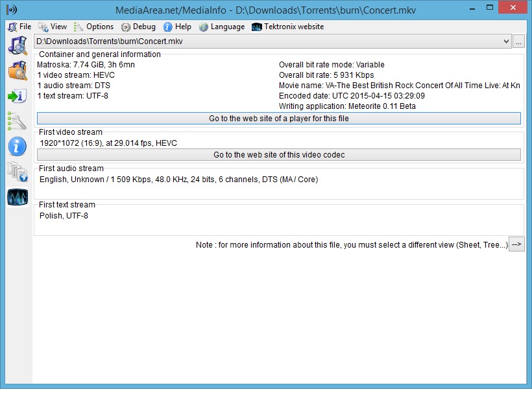Click 'Writing application: Meteorite 0.11 Beta' text
Screen dimensions: 532x398
tap(347, 106)
